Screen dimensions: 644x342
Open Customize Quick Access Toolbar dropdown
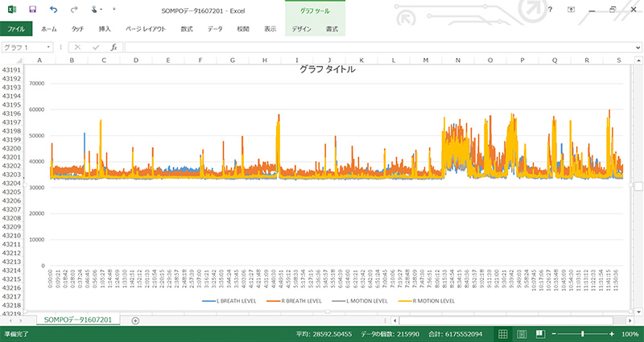click(x=114, y=10)
